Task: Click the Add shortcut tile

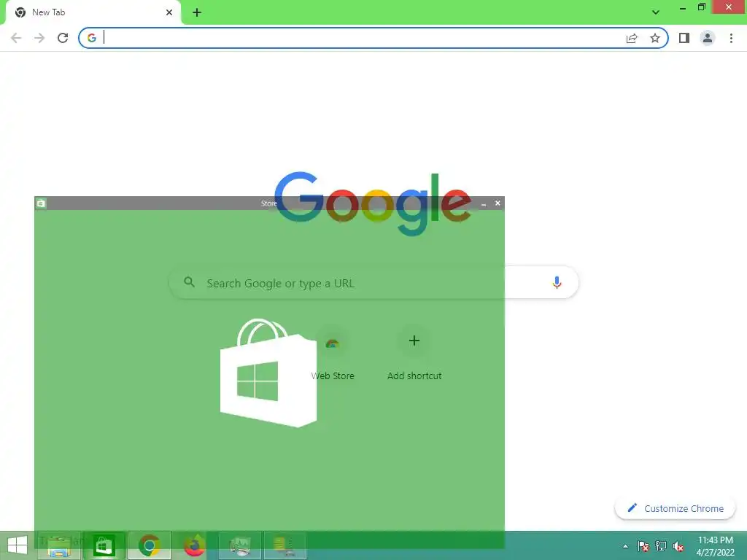Action: [x=414, y=355]
